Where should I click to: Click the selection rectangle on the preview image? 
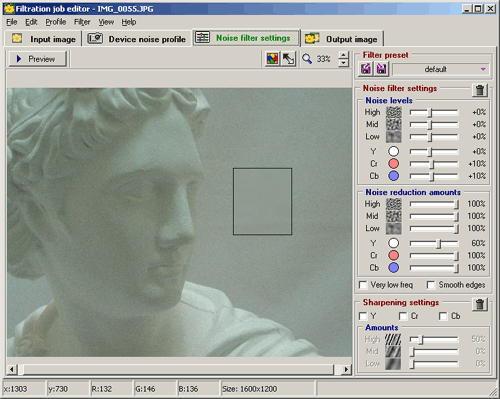click(262, 201)
